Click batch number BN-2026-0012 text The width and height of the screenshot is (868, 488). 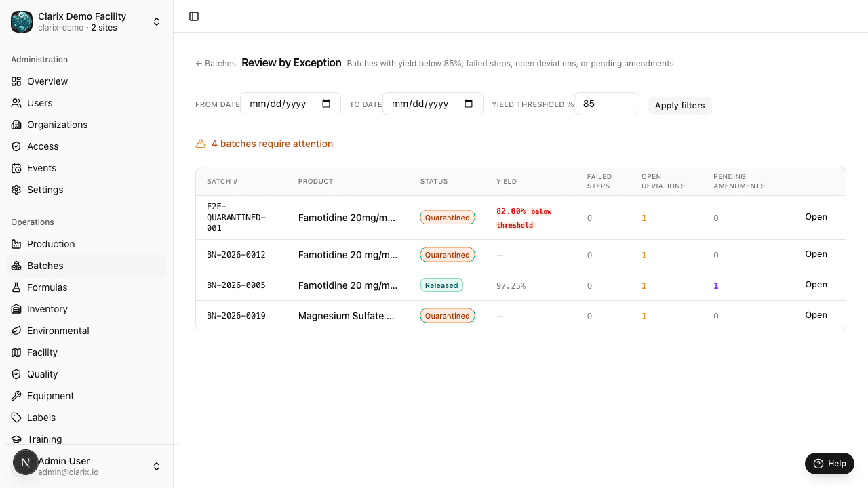pos(236,255)
